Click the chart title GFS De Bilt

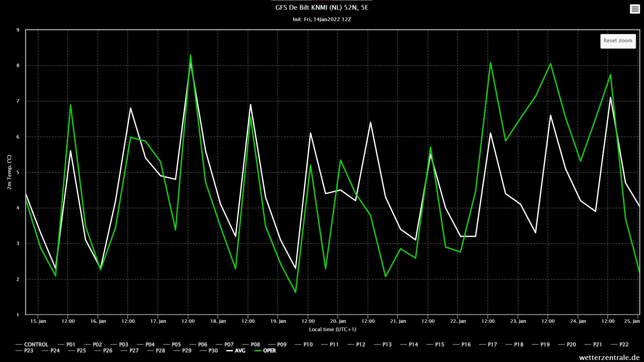322,8
